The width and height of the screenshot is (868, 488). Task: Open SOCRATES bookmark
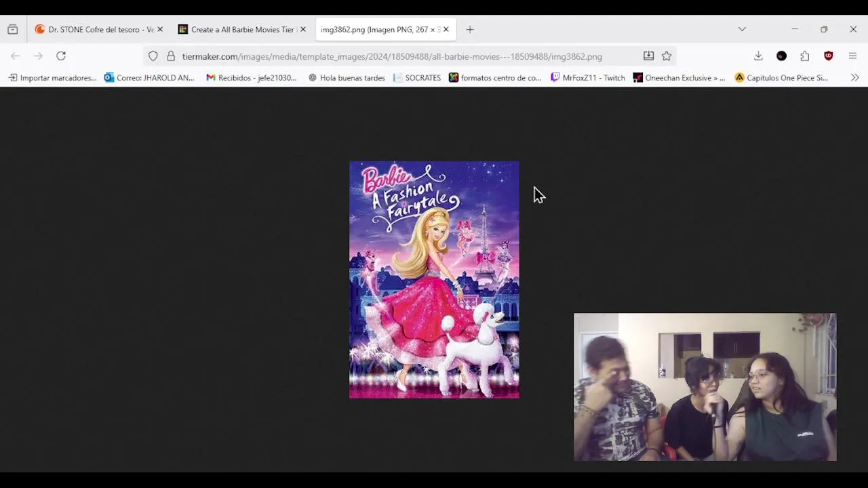[x=417, y=78]
